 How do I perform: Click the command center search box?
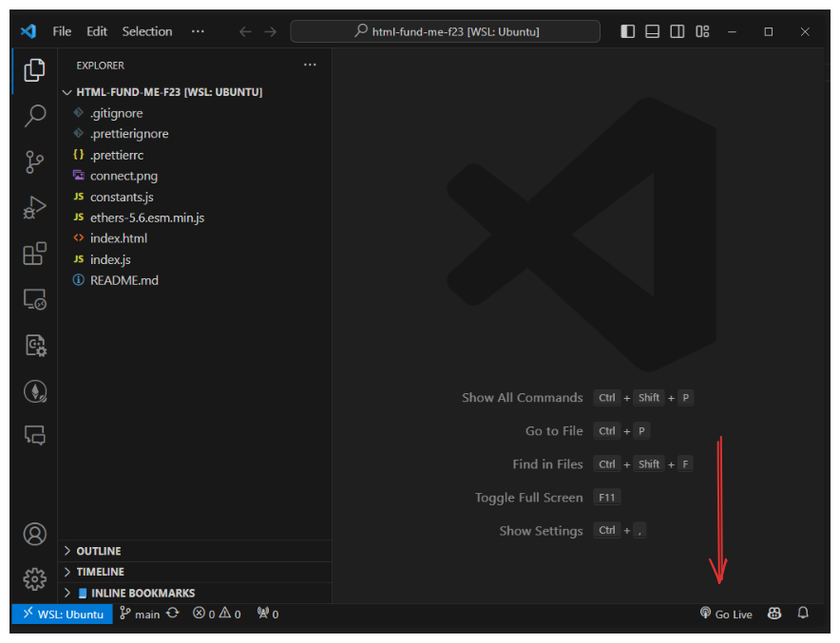pyautogui.click(x=445, y=31)
